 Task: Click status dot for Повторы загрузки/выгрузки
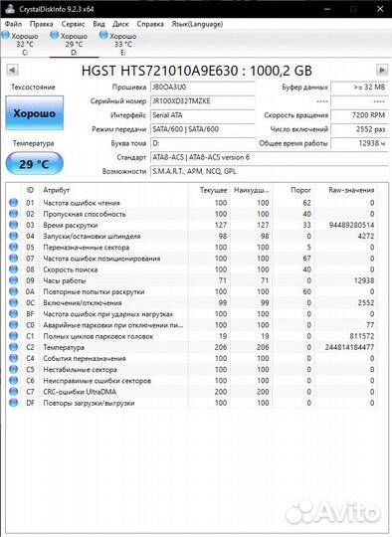[13, 403]
